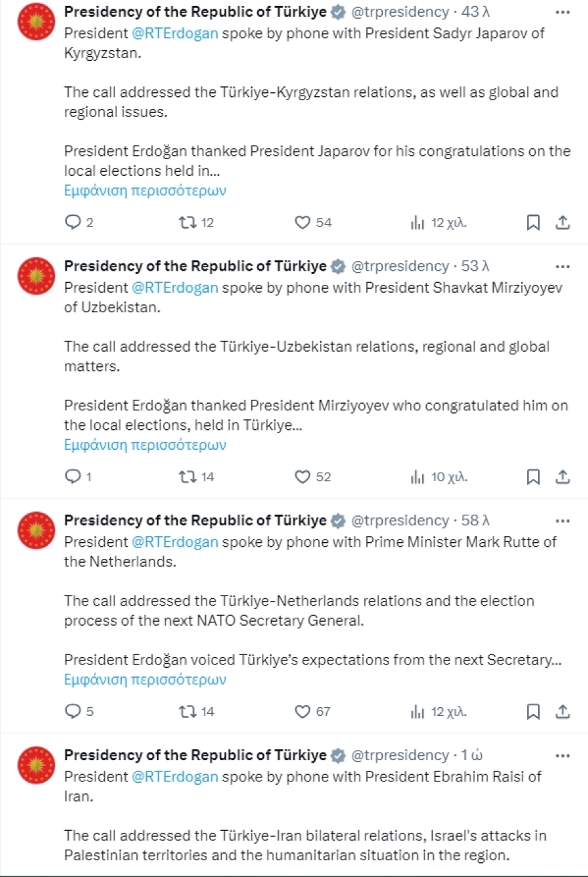Screen dimensions: 588x877
Task: Like the Shavkat Mirziyoyev tweet
Action: point(303,477)
